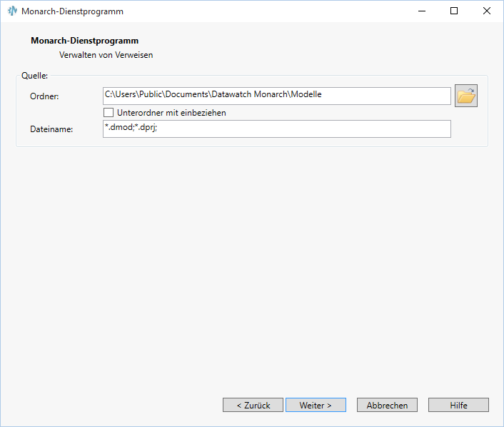Click the Quelle: group label
This screenshot has height=427, width=504.
[x=34, y=76]
